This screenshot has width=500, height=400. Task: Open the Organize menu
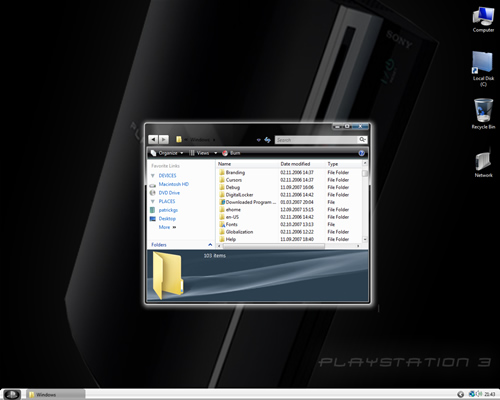click(x=167, y=153)
